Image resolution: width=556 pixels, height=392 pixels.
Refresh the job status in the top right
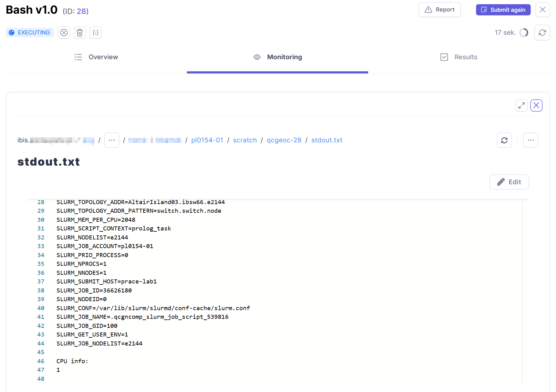click(542, 33)
